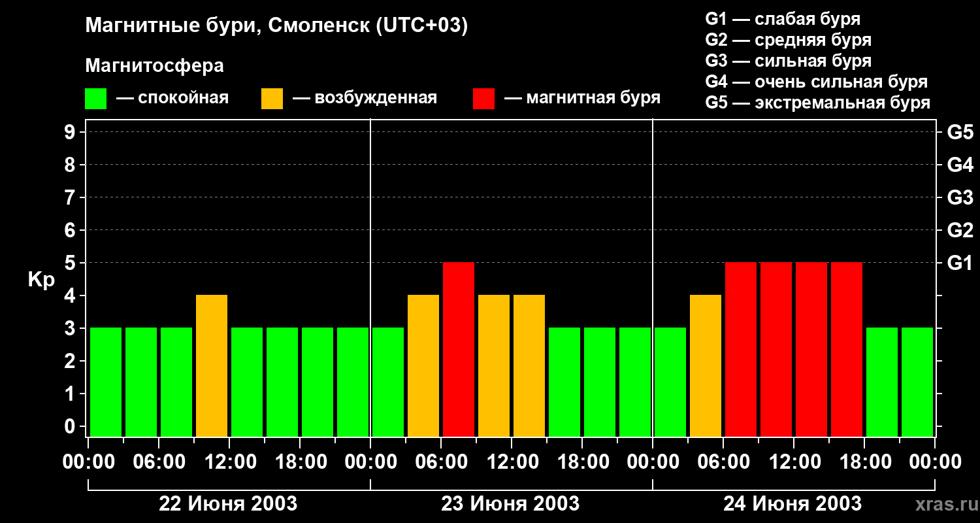The height and width of the screenshot is (523, 980).
Task: Click the 'G1 — слабая буря' legend line
Action: pos(783,19)
